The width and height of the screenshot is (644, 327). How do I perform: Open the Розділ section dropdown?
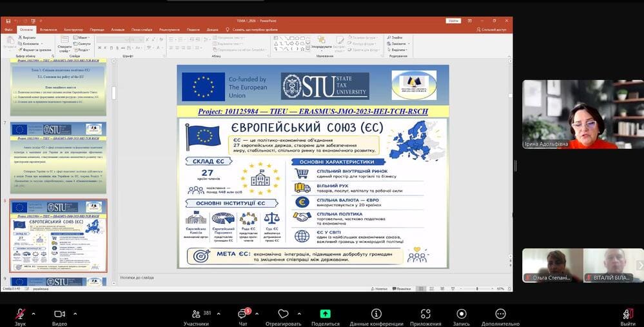(x=82, y=50)
